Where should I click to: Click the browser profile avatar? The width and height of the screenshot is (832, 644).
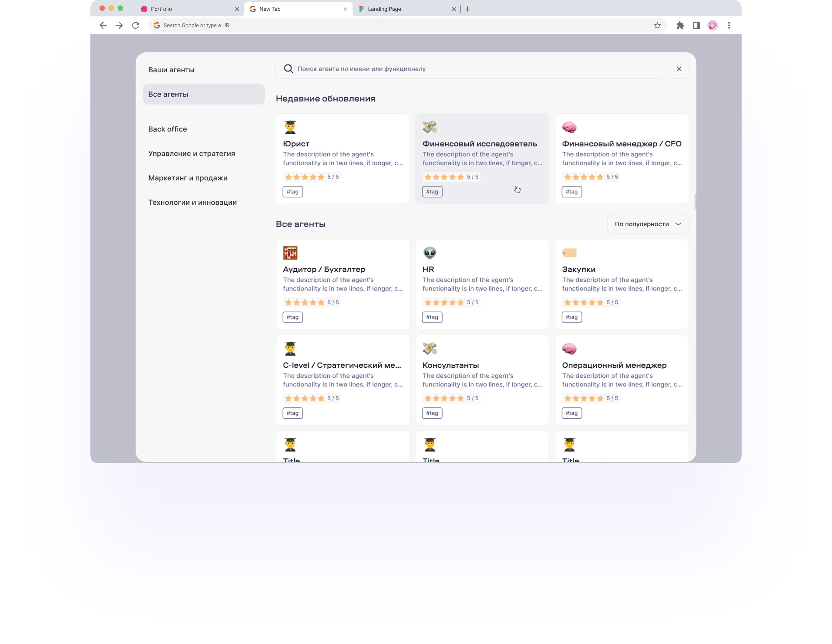pos(712,25)
